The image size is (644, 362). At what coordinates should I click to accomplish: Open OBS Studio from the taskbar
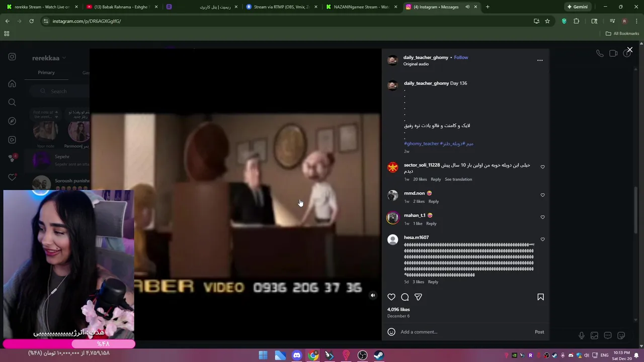[362, 355]
